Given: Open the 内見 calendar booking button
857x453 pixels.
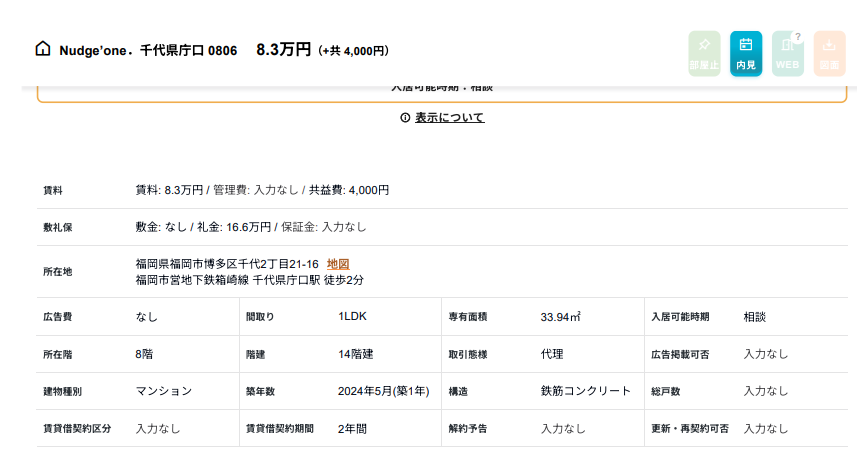Looking at the screenshot, I should [x=745, y=53].
